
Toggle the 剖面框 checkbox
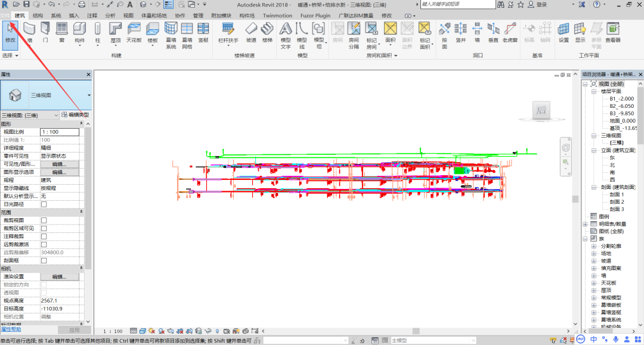(x=44, y=260)
